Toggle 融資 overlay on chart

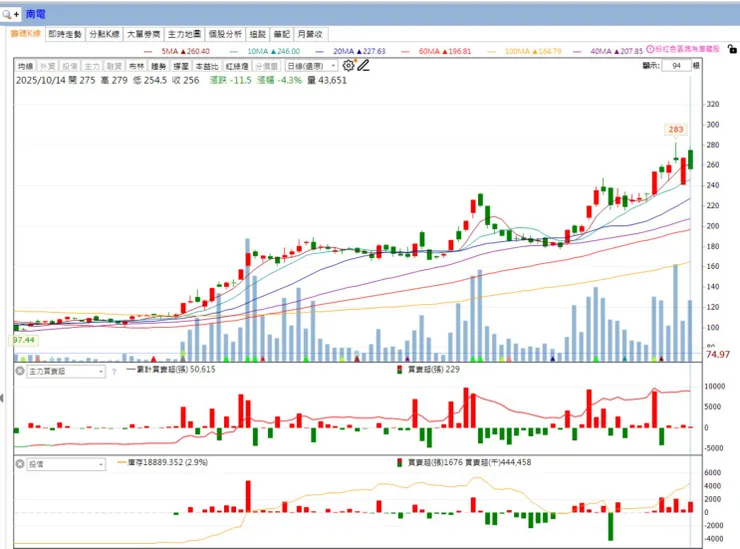114,66
